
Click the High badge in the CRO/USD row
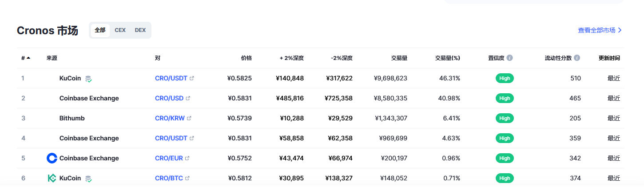[505, 98]
